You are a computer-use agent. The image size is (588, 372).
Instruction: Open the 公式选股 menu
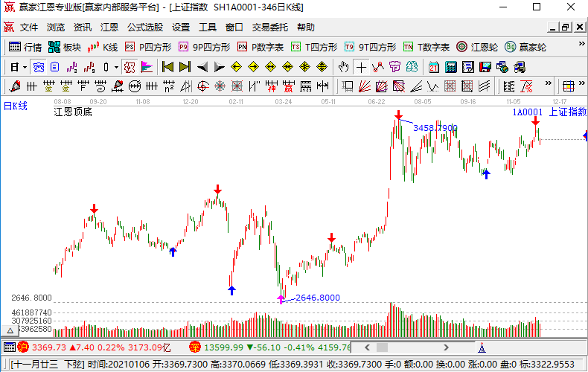tap(144, 28)
